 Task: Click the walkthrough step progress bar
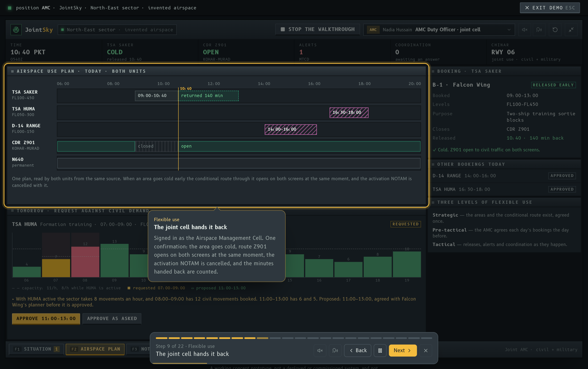click(294, 338)
